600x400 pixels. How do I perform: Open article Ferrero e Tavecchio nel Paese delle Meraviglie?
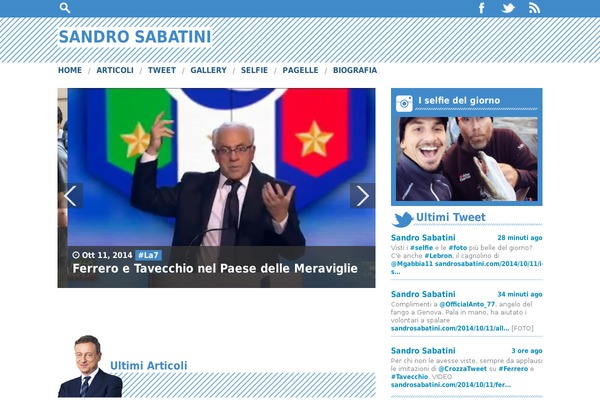tap(215, 268)
